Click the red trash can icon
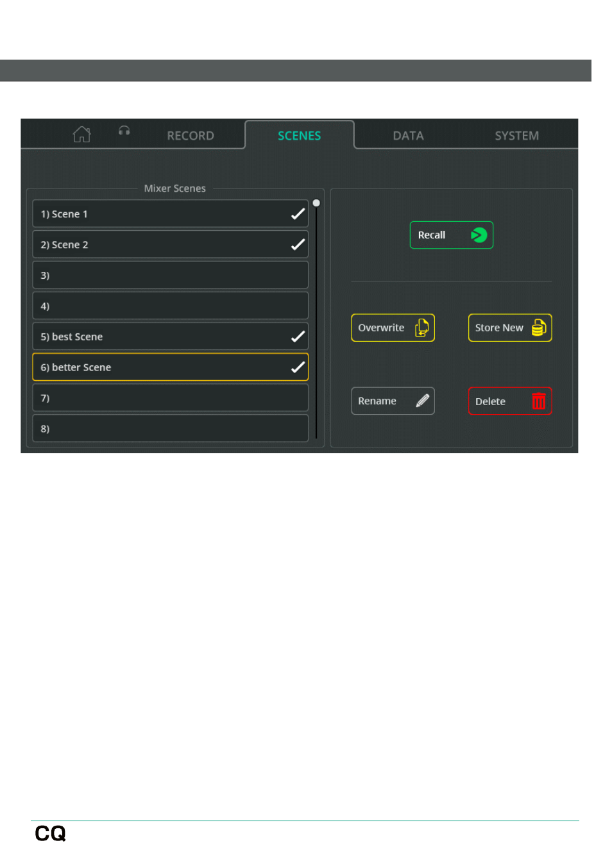 coord(539,401)
